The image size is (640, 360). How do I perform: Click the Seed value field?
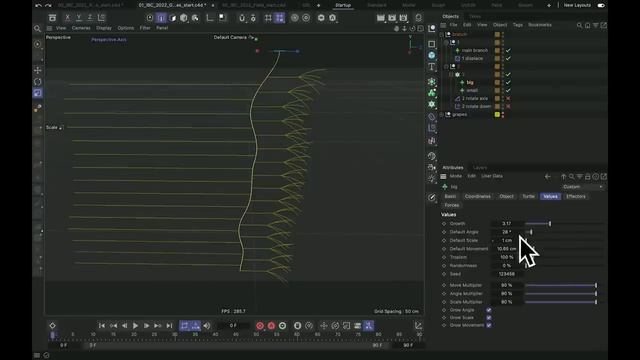coord(507,274)
